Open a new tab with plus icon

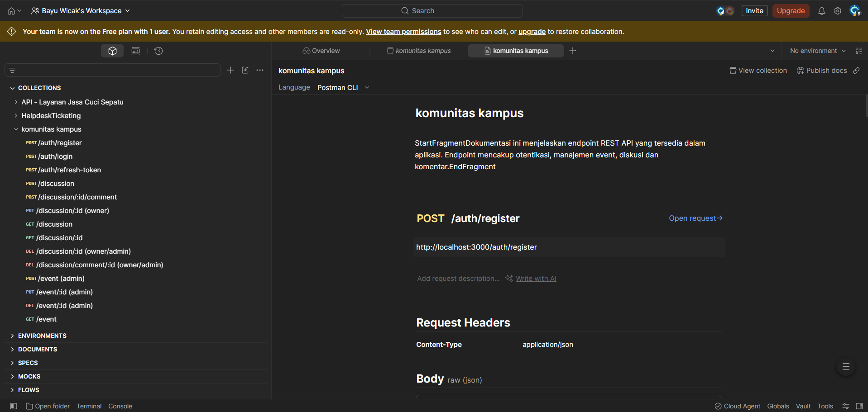coord(573,51)
